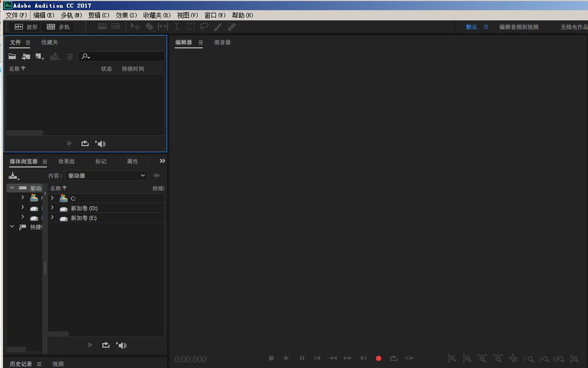
Task: Move playhead to next with transport
Action: (x=363, y=358)
